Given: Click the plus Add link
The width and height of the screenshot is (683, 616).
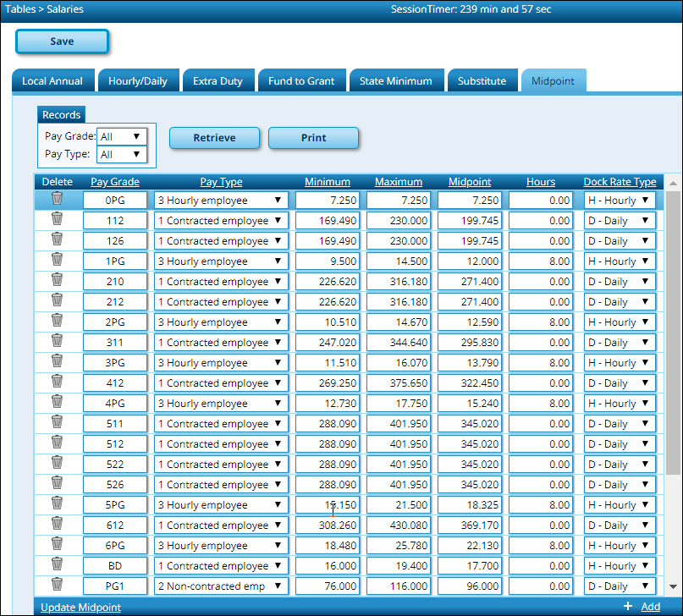Looking at the screenshot, I should [x=642, y=607].
